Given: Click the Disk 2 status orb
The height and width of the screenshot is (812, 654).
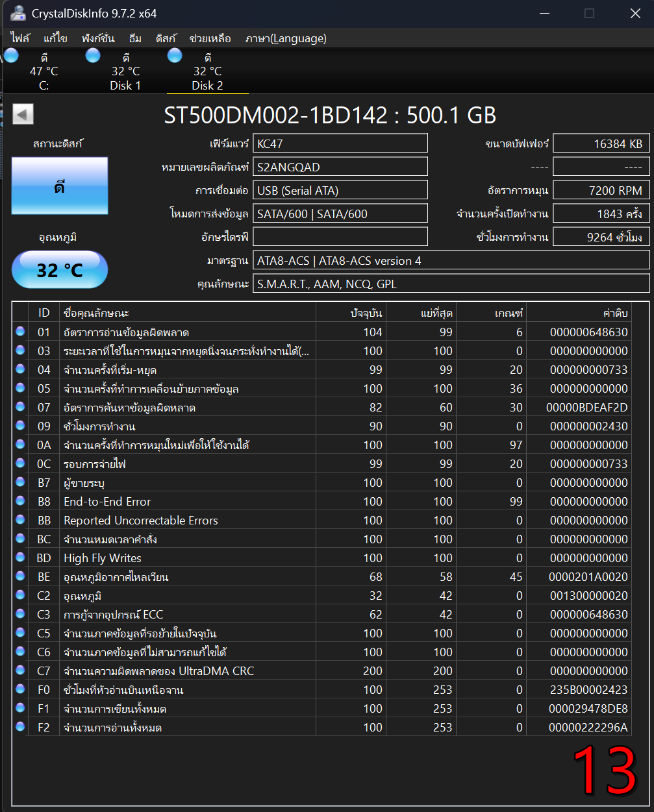Looking at the screenshot, I should 175,56.
